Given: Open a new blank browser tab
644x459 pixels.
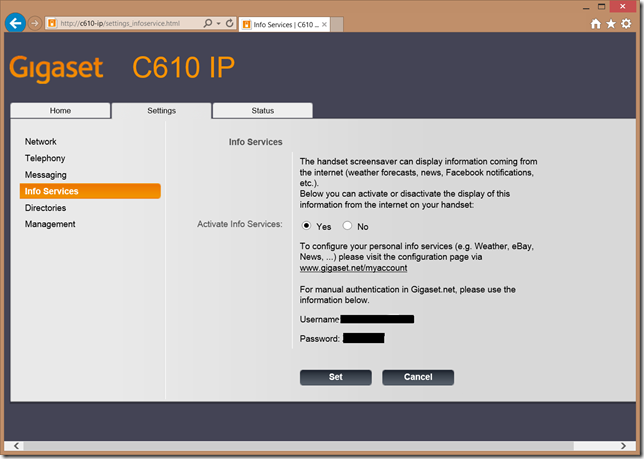Looking at the screenshot, I should [x=337, y=24].
